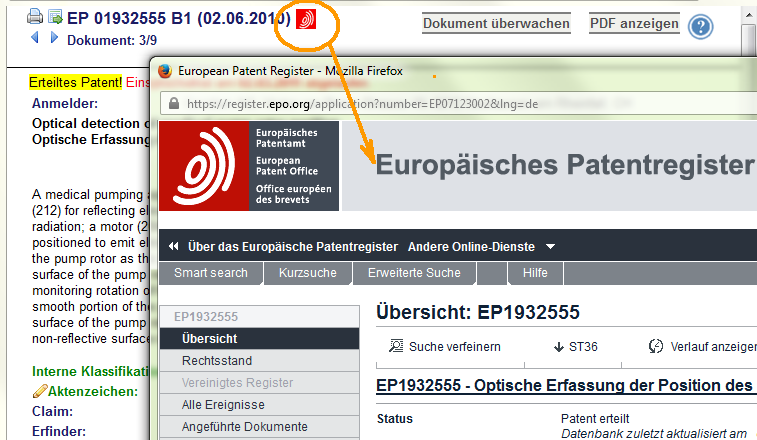757x440 pixels.
Task: Open the red EPO register icon
Action: (x=306, y=19)
